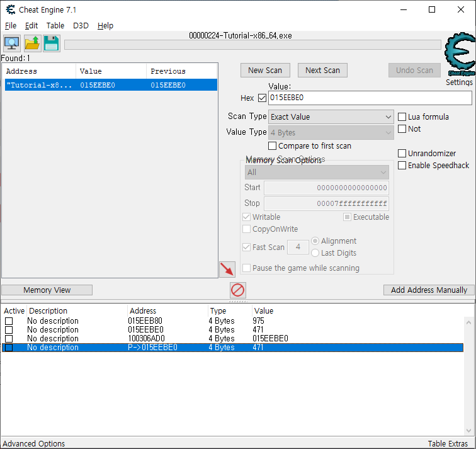Image resolution: width=476 pixels, height=449 pixels.
Task: Click the address list scroll down arrow
Action: [468, 431]
